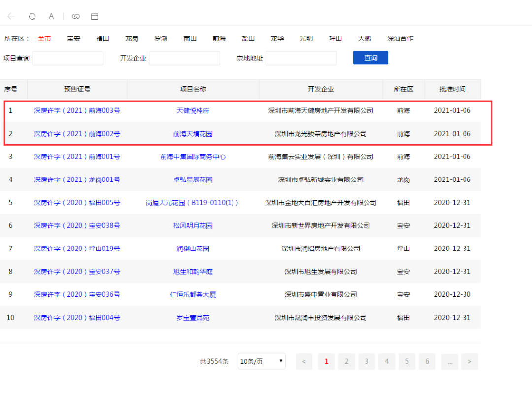Select the 罗湖 district filter
The height and width of the screenshot is (393, 532).
161,38
